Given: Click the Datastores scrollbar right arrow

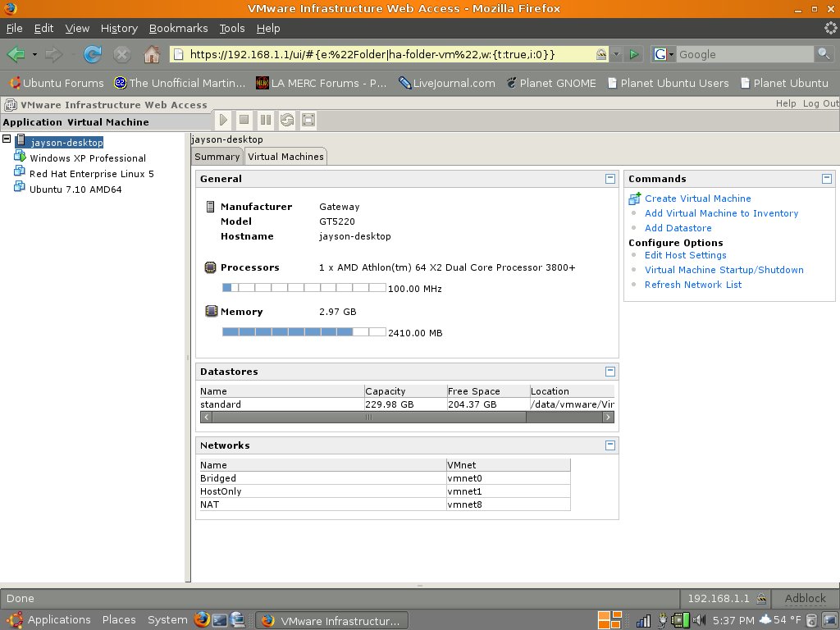Looking at the screenshot, I should pos(608,418).
